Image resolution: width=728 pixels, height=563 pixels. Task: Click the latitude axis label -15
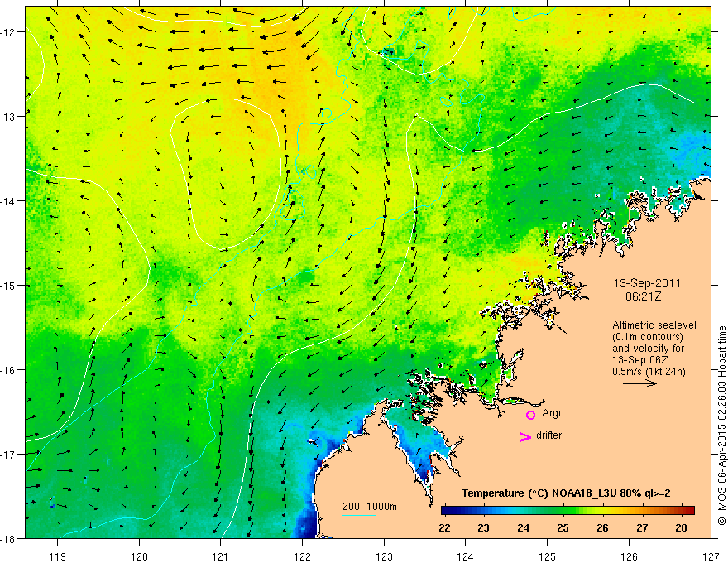point(8,285)
